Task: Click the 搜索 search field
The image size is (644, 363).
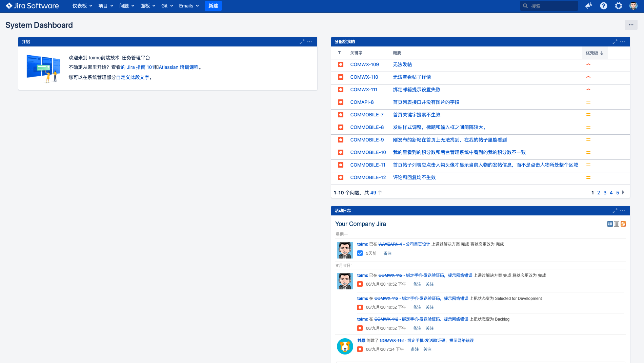Action: coord(552,6)
